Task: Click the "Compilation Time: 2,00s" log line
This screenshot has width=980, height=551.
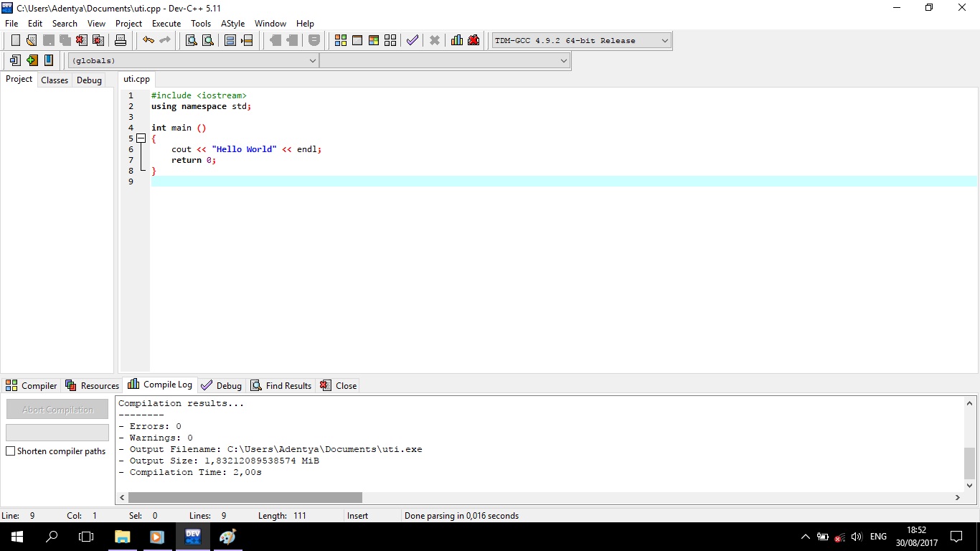Action: [x=190, y=472]
